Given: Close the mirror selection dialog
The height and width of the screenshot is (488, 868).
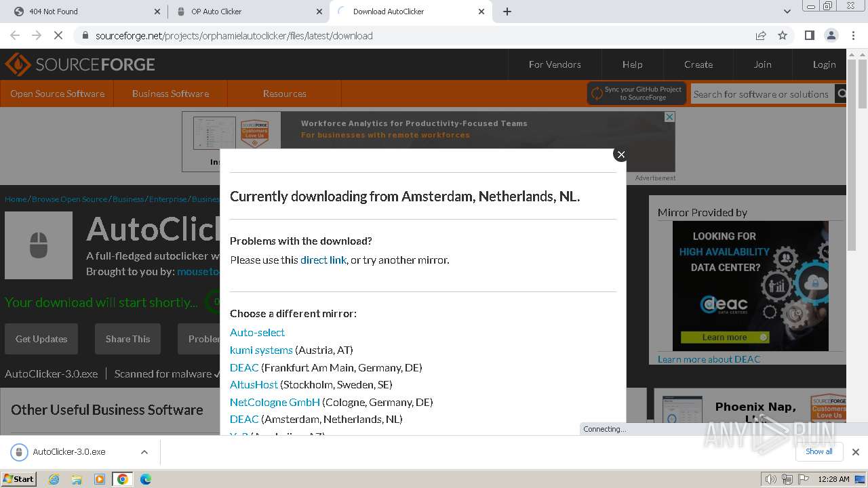Looking at the screenshot, I should click(x=620, y=155).
